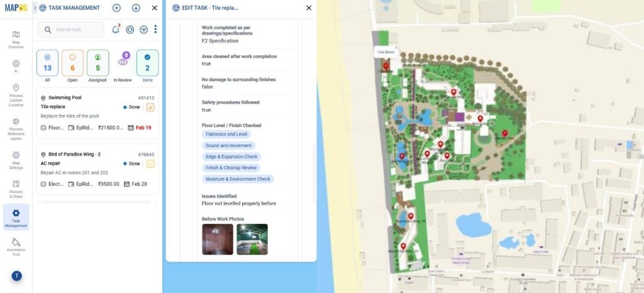Open the notifications bell

(116, 30)
